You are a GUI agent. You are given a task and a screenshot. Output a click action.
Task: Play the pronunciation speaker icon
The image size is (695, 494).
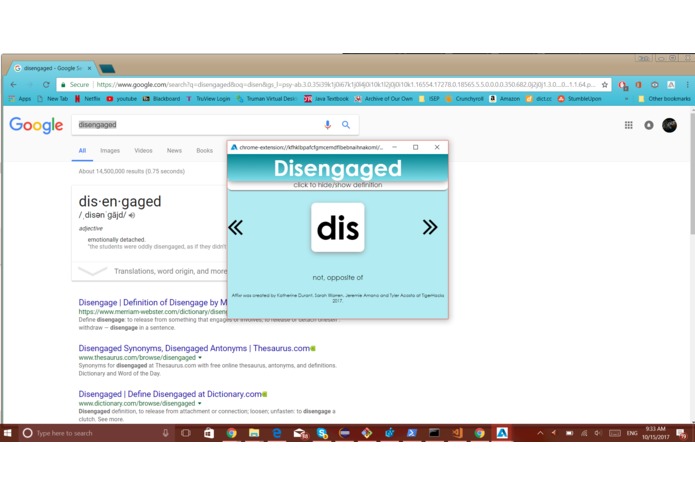[x=132, y=215]
